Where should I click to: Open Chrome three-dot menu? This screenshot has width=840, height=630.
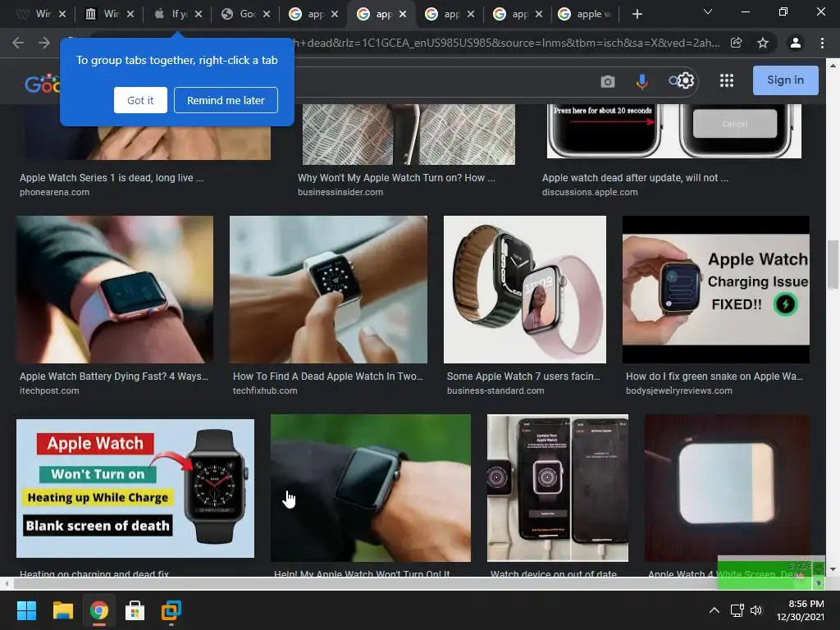click(822, 43)
